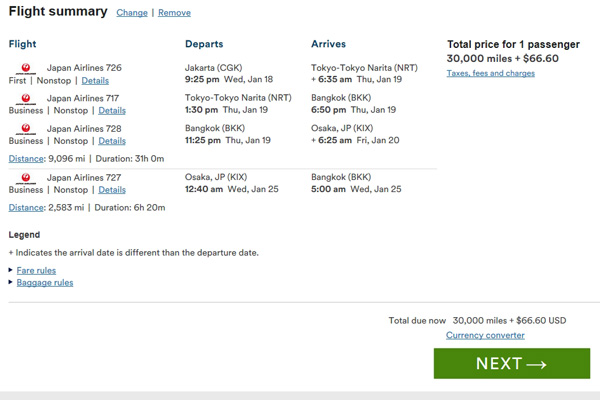
Task: Open Details for Japan Airlines 717
Action: 112,111
